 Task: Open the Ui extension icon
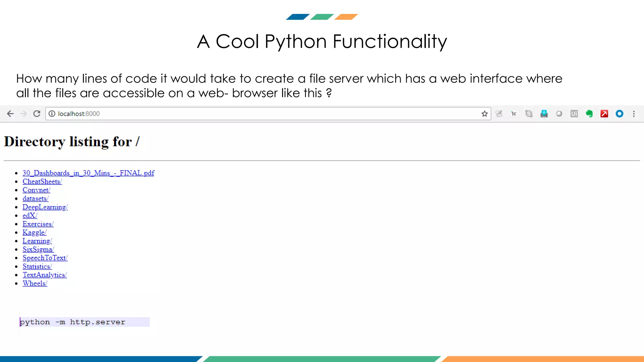pos(574,114)
